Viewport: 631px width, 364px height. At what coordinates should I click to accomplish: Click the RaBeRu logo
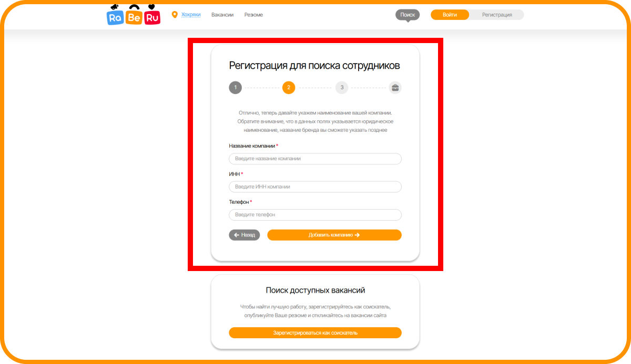(x=134, y=15)
